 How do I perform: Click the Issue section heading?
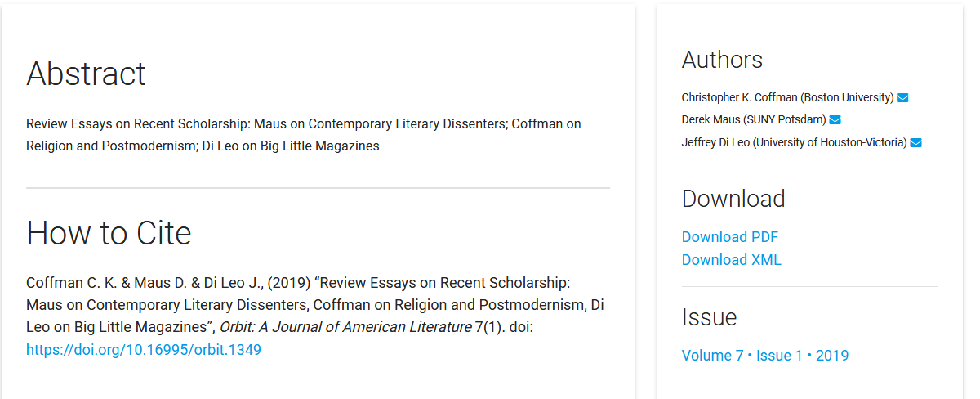[709, 317]
